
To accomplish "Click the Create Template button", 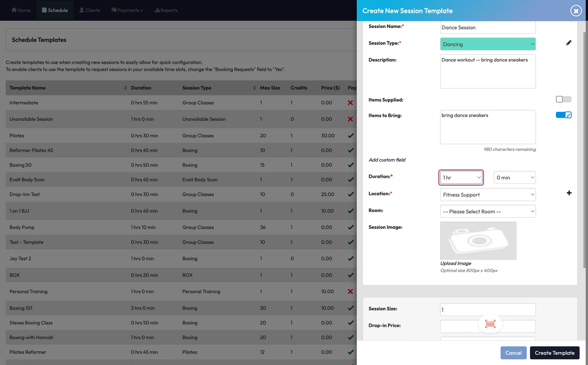I will (554, 353).
